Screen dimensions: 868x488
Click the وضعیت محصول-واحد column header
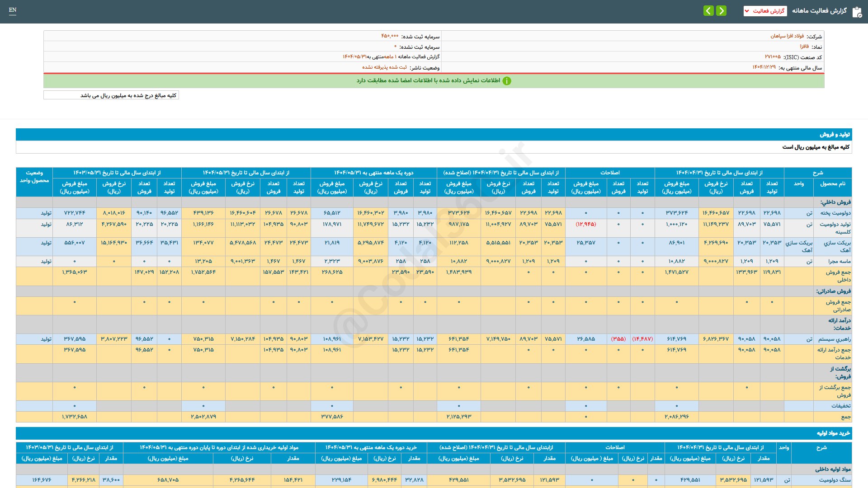click(x=34, y=177)
